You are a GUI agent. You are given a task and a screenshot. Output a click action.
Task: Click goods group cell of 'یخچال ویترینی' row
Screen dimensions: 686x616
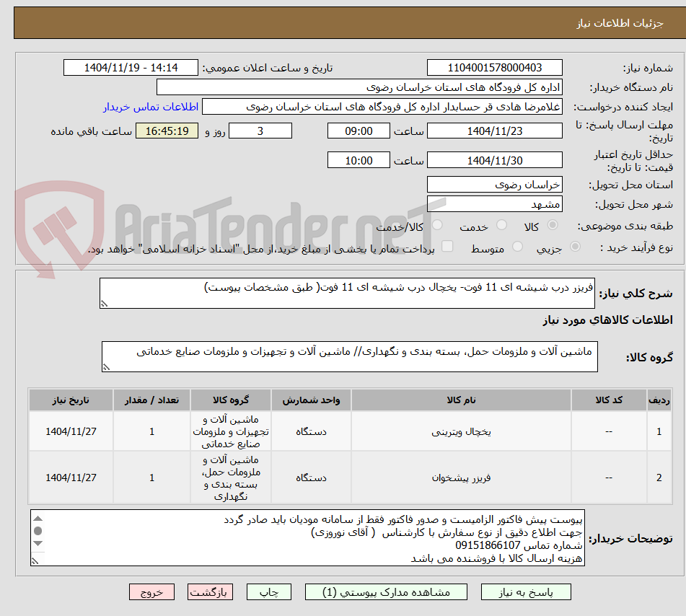click(231, 431)
